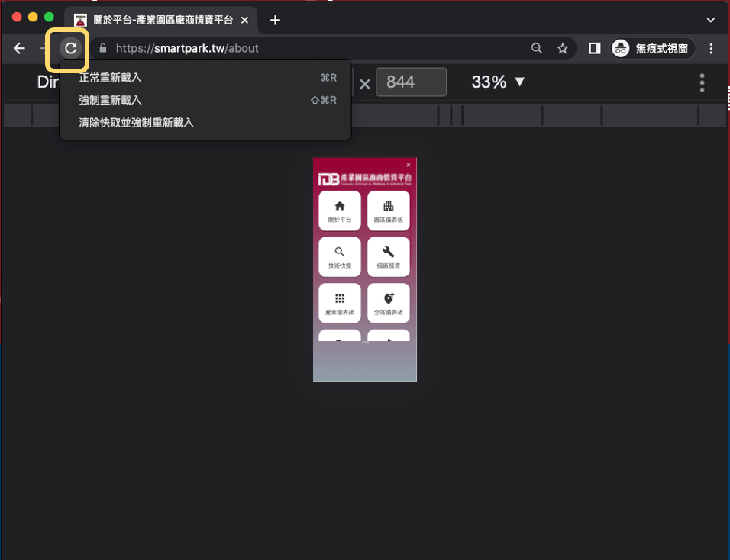Image resolution: width=730 pixels, height=560 pixels.
Task: Open Chrome's three-dot menu
Action: pyautogui.click(x=711, y=49)
